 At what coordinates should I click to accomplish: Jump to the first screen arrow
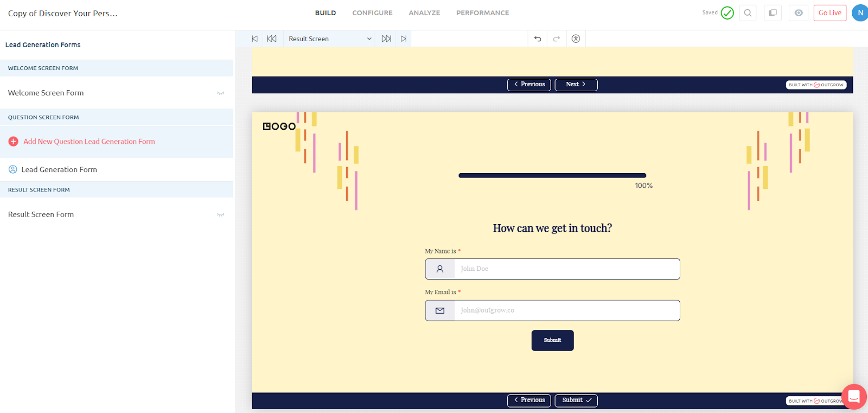coord(254,39)
